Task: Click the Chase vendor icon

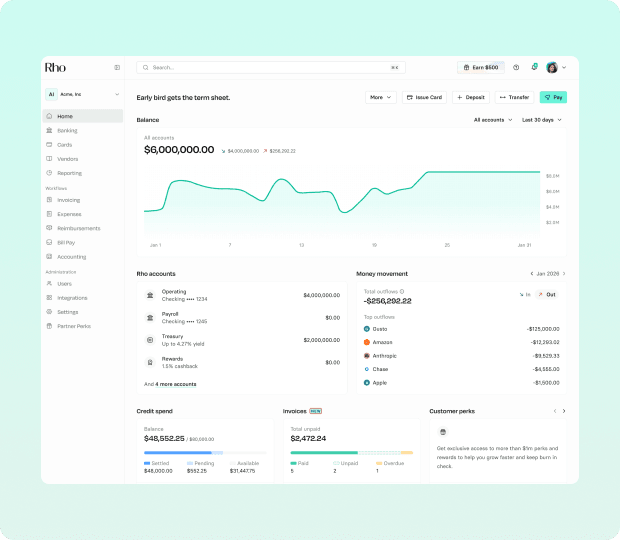Action: point(367,369)
